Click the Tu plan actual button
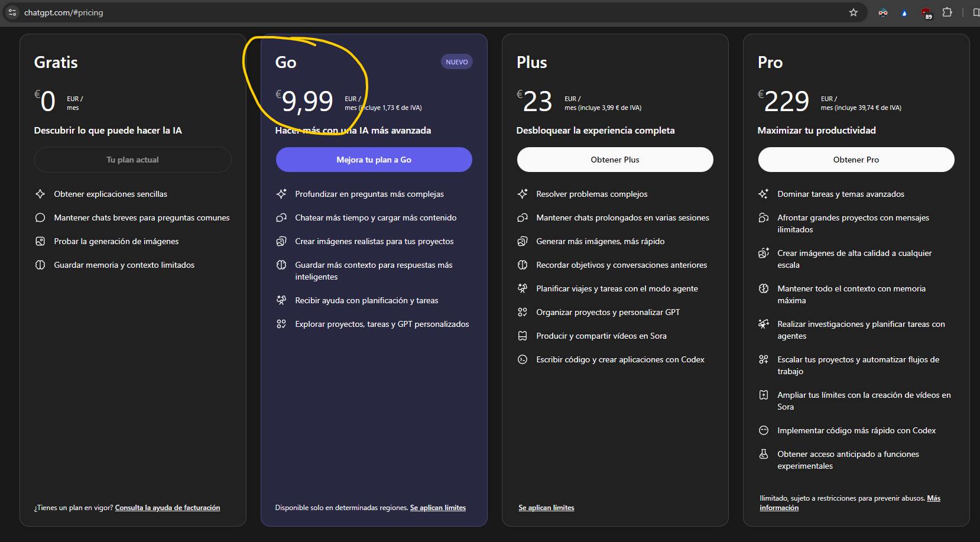Screen dimensions: 980x542 [132, 160]
